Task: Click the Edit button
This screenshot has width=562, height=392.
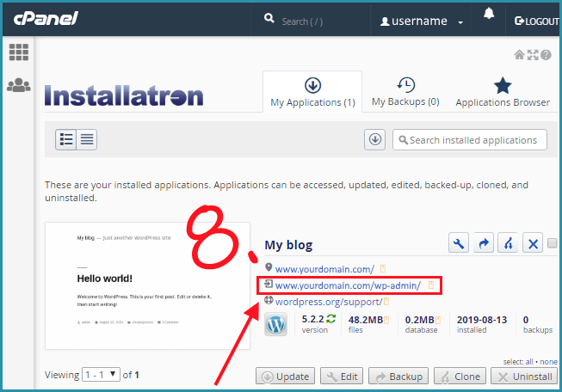Action: [342, 377]
